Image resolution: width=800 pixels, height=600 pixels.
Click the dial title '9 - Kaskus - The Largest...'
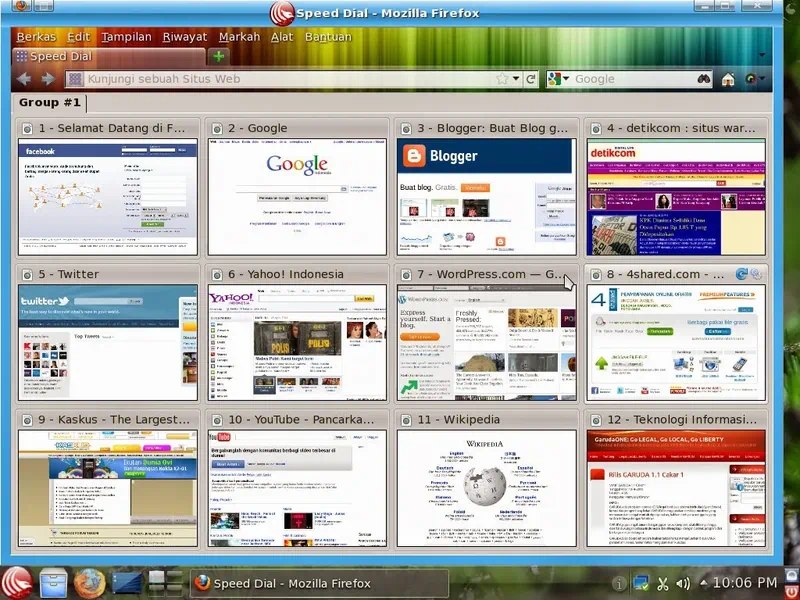point(114,420)
